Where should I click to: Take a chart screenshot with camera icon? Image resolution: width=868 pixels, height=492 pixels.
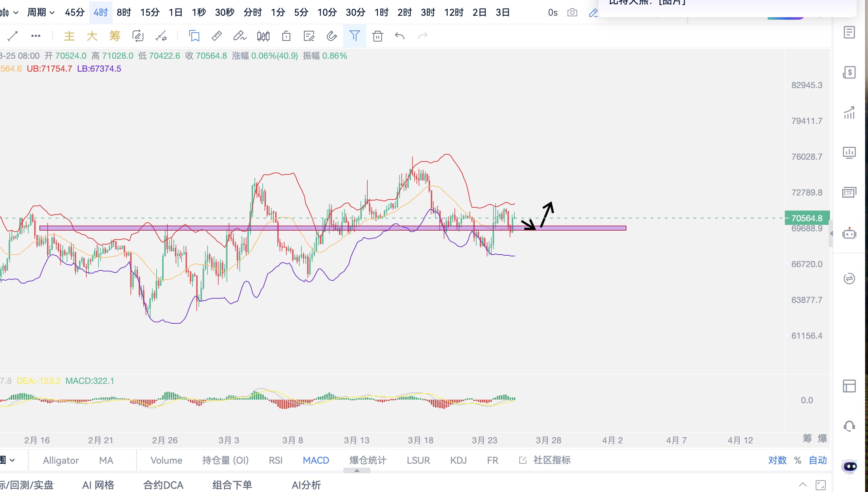(572, 13)
